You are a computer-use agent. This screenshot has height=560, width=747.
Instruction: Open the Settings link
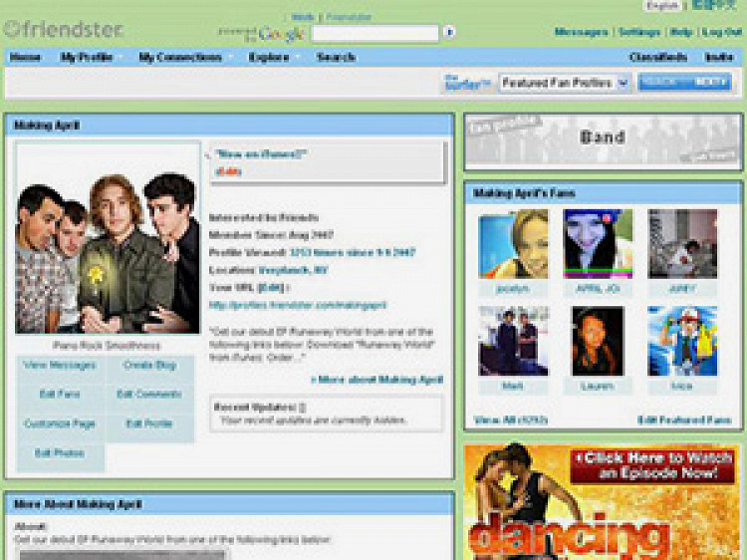point(638,33)
